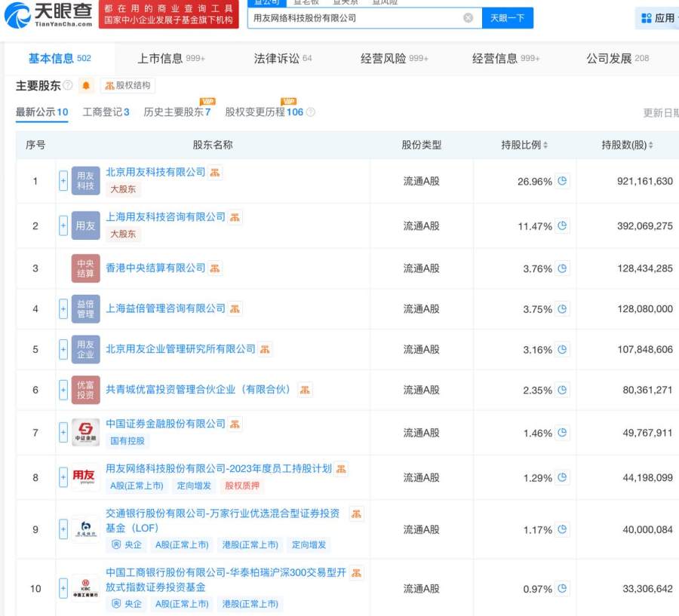Open equity structure icon for 北京用友科技有限公司
This screenshot has height=616, width=679.
215,173
